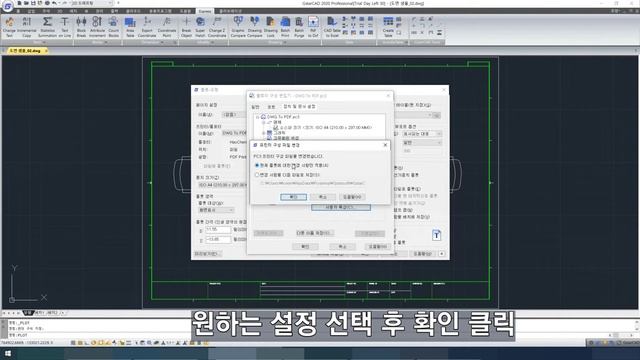Screen dimensions: 640x360
Task: Open the Ports tab in plotter editor
Action: tap(271, 107)
